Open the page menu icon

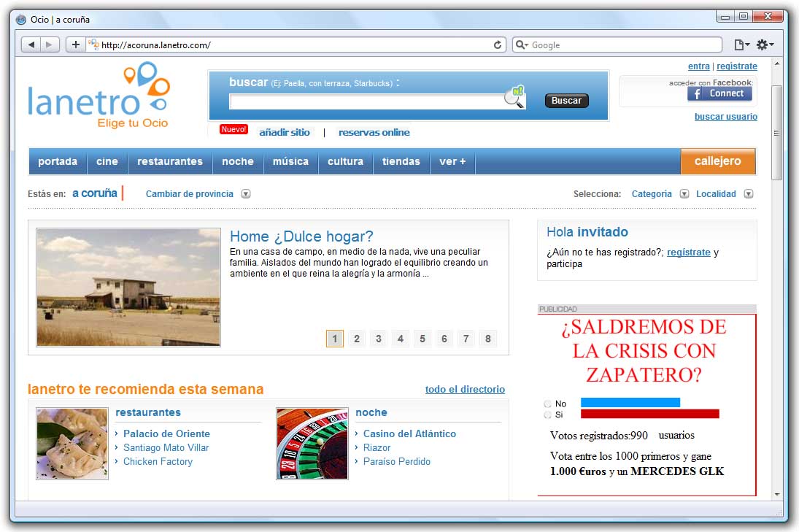pos(741,45)
